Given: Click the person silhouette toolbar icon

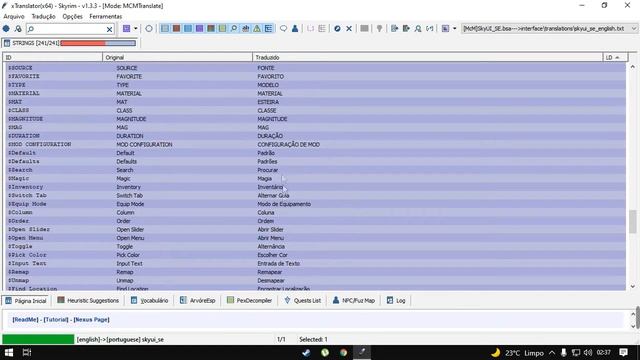Looking at the screenshot, I should point(295,29).
